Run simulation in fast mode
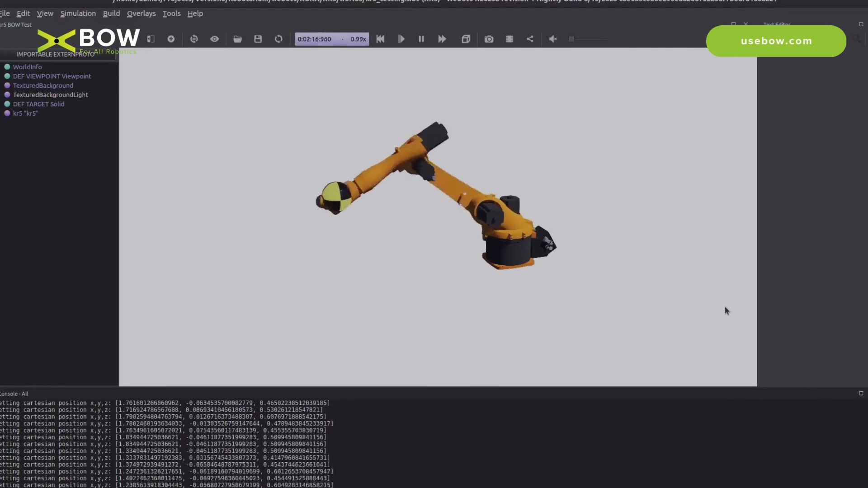868x488 pixels. tap(442, 39)
